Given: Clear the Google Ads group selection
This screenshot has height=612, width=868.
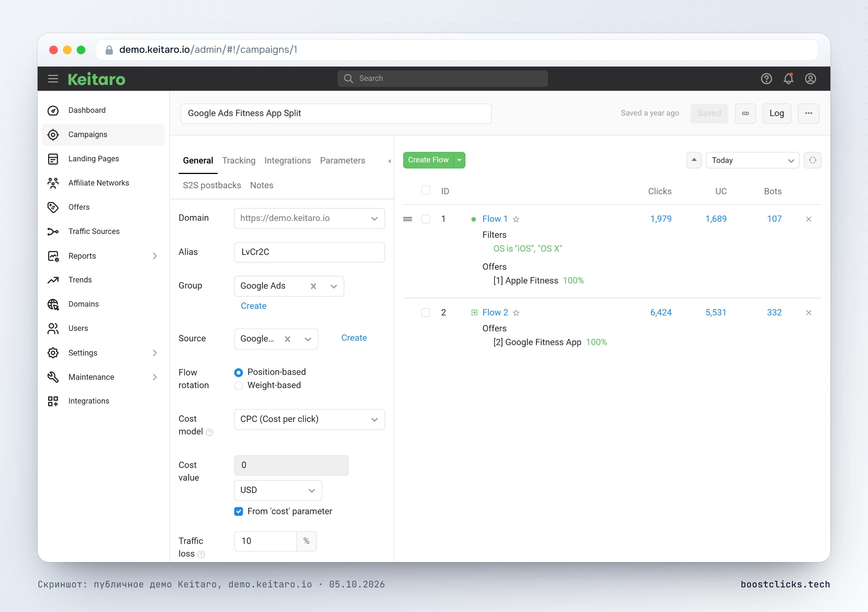Looking at the screenshot, I should click(x=313, y=286).
